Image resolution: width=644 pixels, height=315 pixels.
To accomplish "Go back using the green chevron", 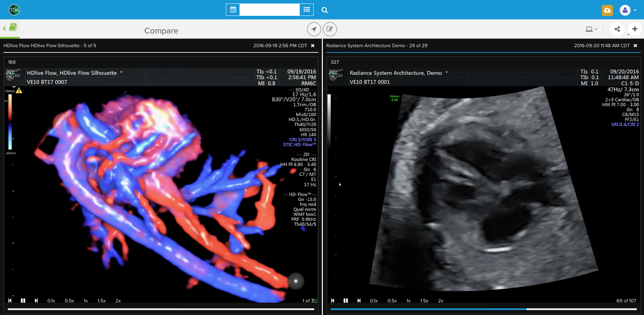I will click(4, 28).
